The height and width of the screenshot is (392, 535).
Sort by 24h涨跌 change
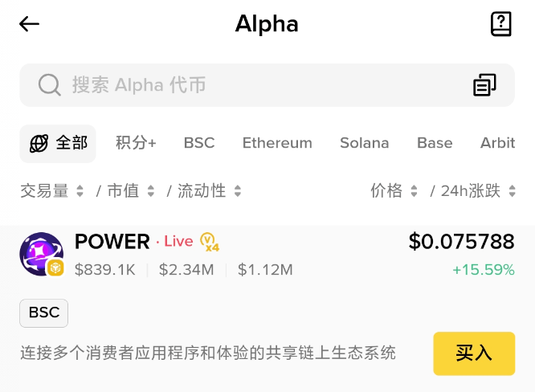click(478, 191)
